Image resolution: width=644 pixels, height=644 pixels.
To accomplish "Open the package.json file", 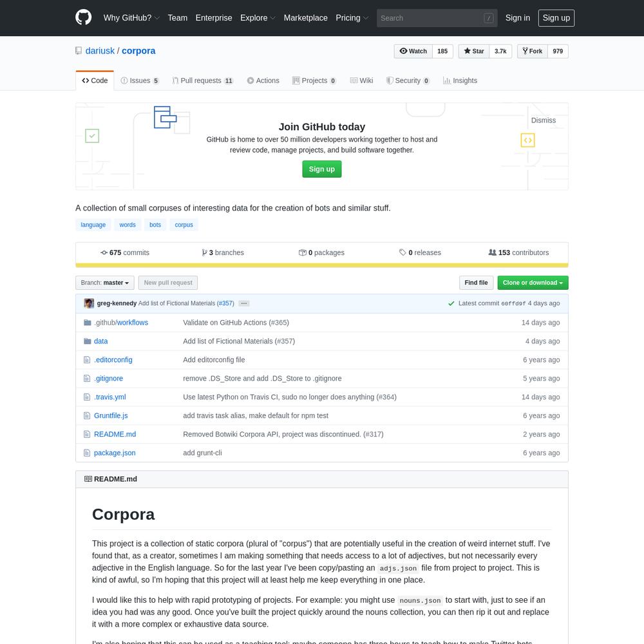I will tap(115, 453).
